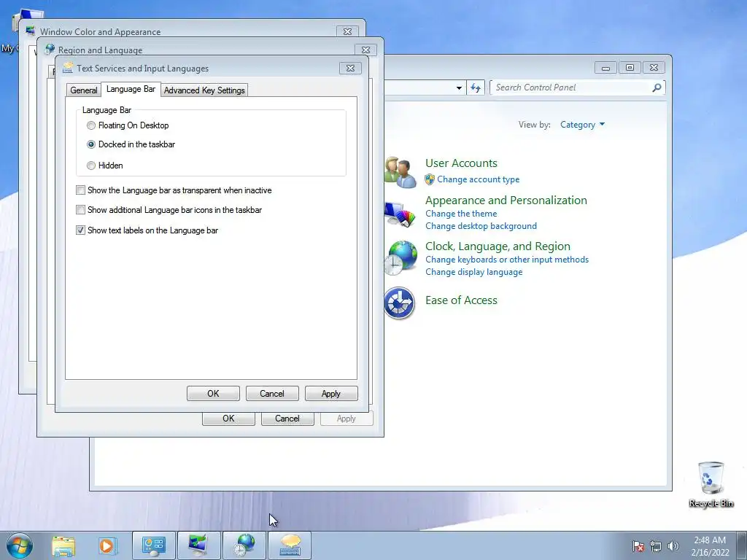Open the volume speaker tray icon
The height and width of the screenshot is (560, 747).
(673, 546)
